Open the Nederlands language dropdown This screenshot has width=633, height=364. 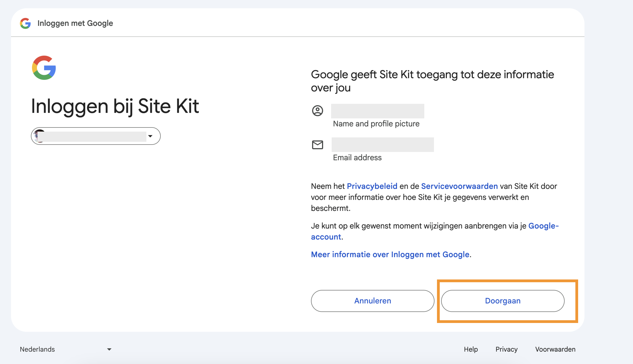(x=37, y=349)
